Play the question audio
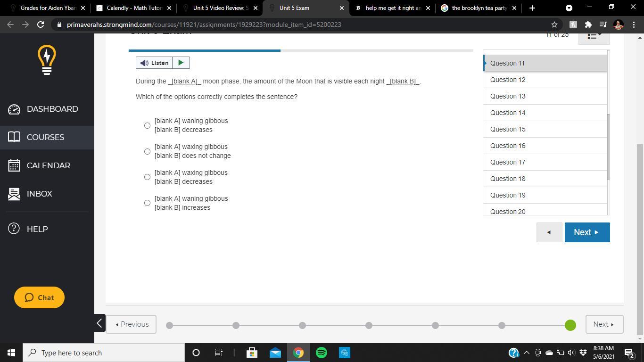 click(x=181, y=63)
